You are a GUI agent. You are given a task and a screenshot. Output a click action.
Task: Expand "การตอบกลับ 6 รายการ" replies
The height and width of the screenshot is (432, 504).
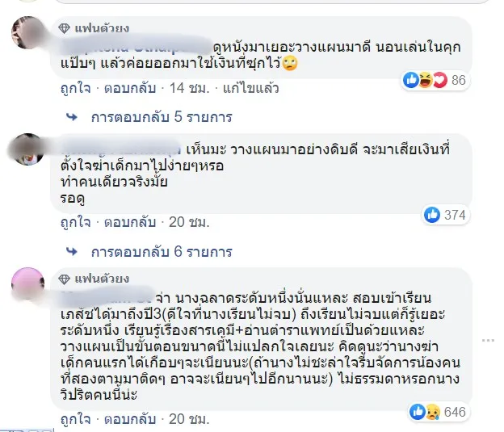(162, 250)
